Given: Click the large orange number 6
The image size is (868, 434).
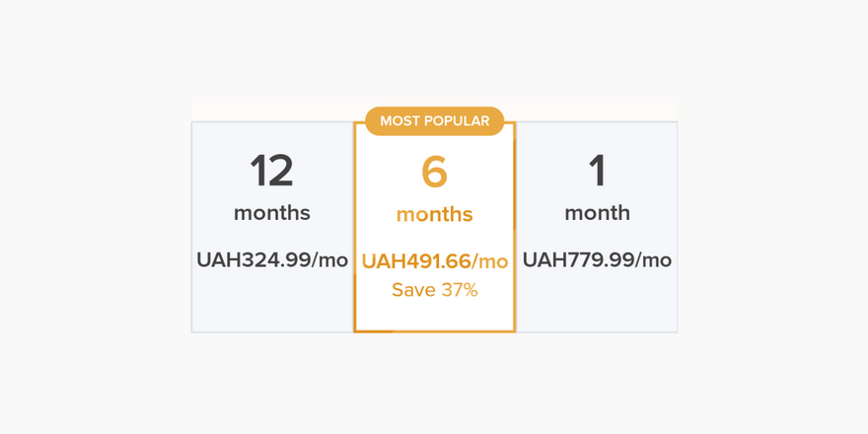Looking at the screenshot, I should pyautogui.click(x=435, y=173).
